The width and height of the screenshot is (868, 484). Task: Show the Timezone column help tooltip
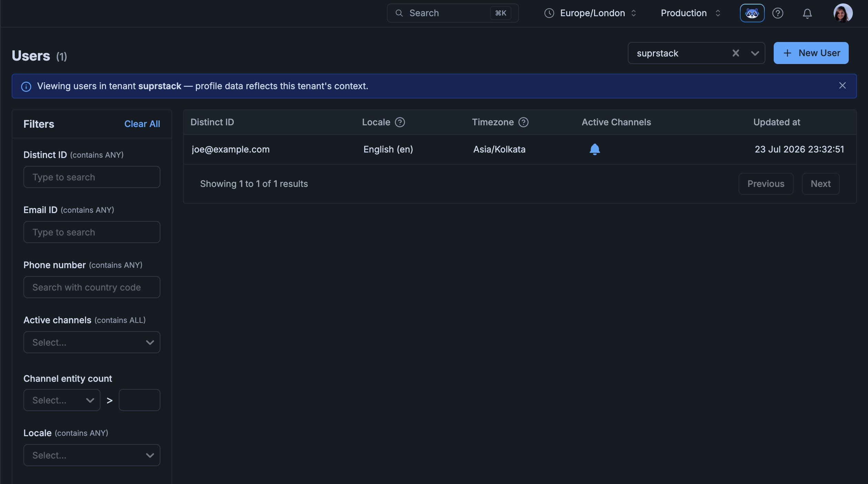pos(523,122)
